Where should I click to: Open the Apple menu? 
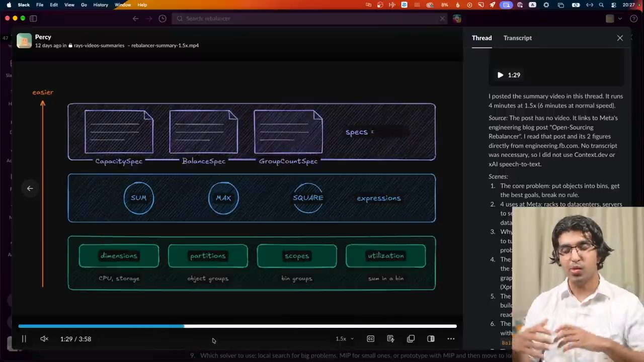[9, 5]
